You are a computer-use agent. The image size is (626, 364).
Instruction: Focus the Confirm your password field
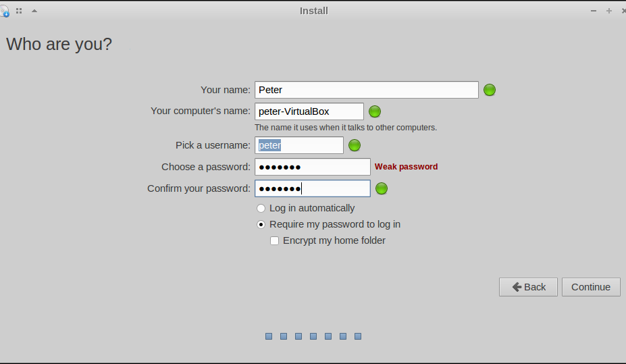coord(312,188)
